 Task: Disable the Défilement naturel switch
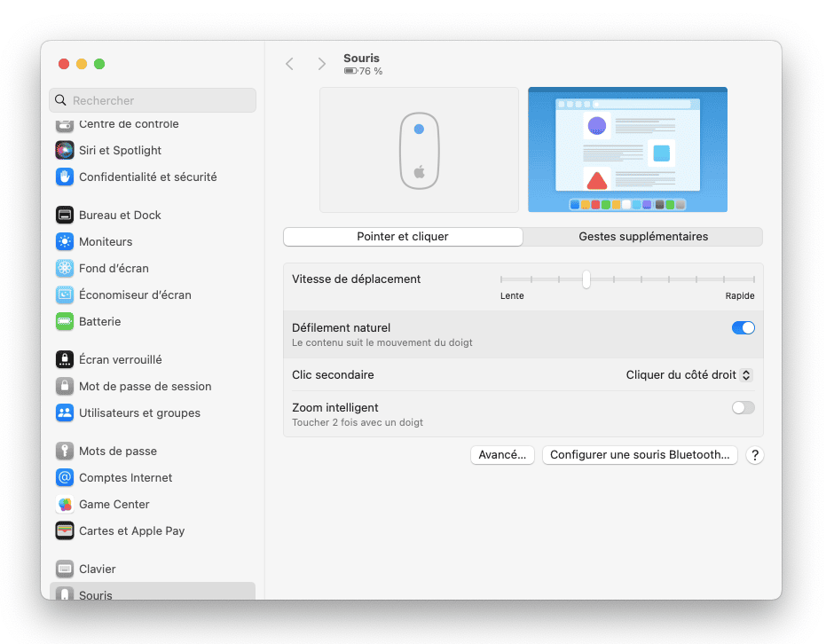pyautogui.click(x=743, y=328)
